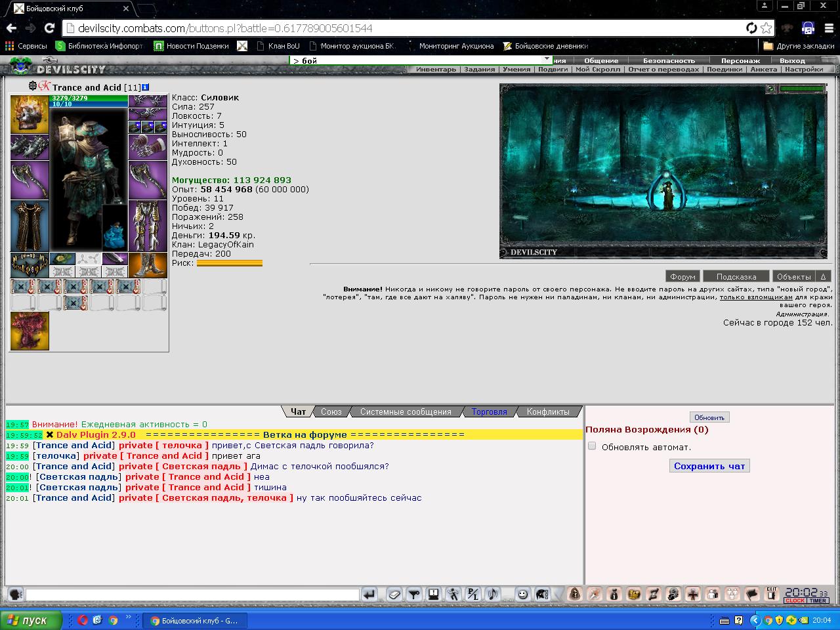Open Другие закладки bookmarks folder

pos(799,46)
